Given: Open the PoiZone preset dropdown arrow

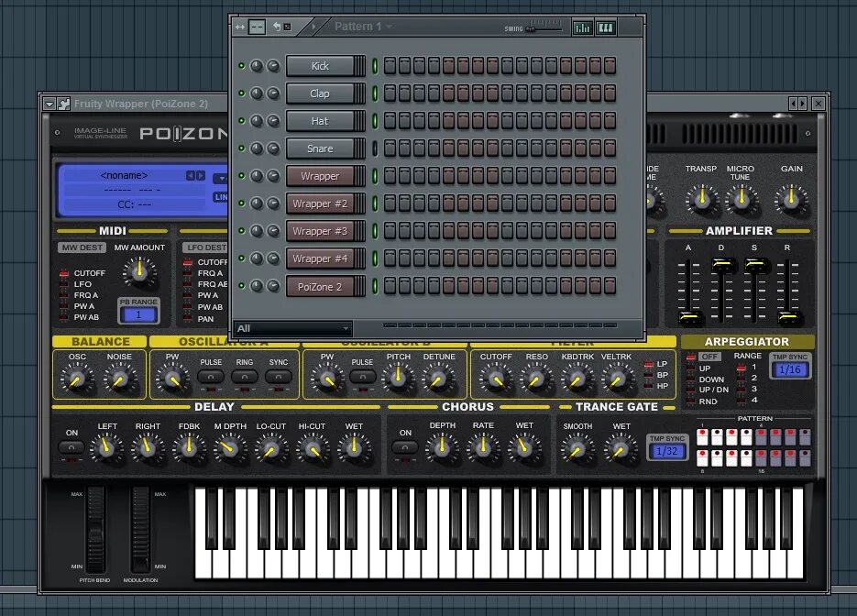Looking at the screenshot, I should pyautogui.click(x=221, y=178).
